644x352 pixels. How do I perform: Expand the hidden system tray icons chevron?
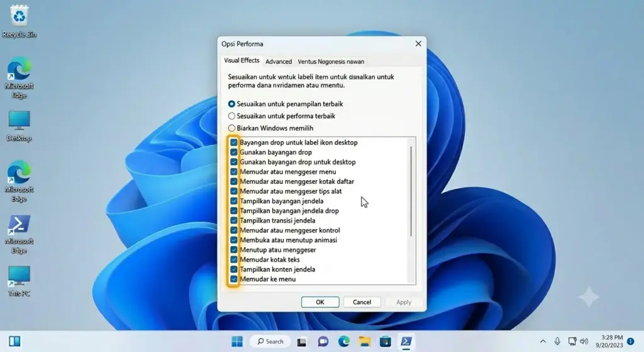[543, 341]
